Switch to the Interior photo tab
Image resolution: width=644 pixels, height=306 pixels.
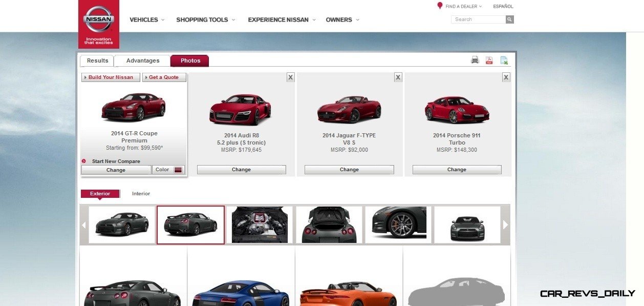(x=141, y=194)
